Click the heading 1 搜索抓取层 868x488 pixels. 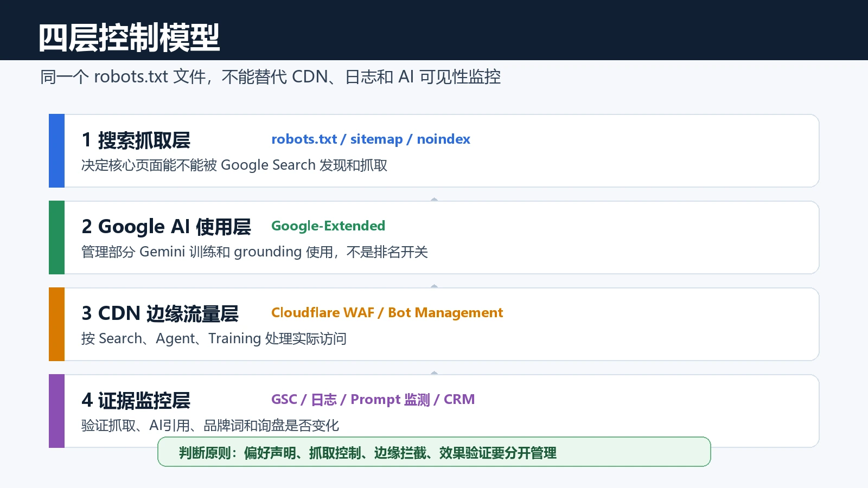[136, 140]
